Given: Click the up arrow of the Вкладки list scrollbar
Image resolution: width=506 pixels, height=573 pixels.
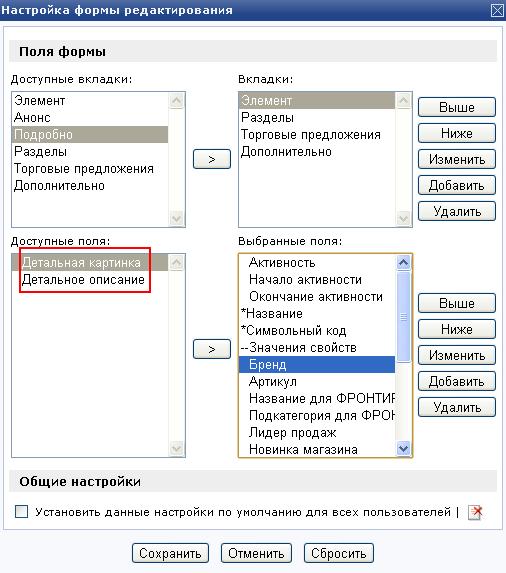Looking at the screenshot, I should (403, 100).
